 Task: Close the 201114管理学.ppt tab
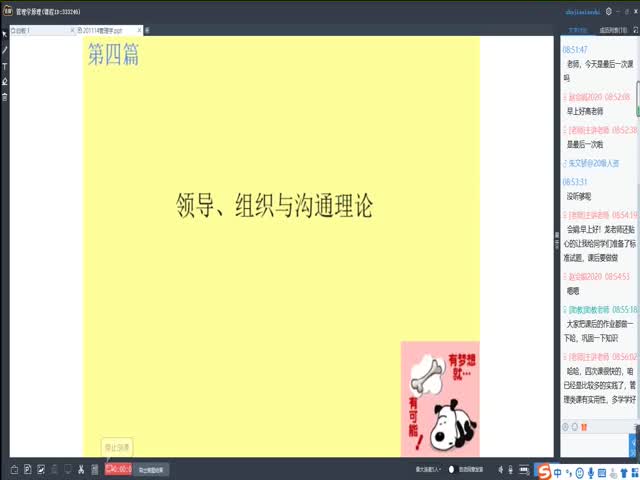click(x=139, y=30)
